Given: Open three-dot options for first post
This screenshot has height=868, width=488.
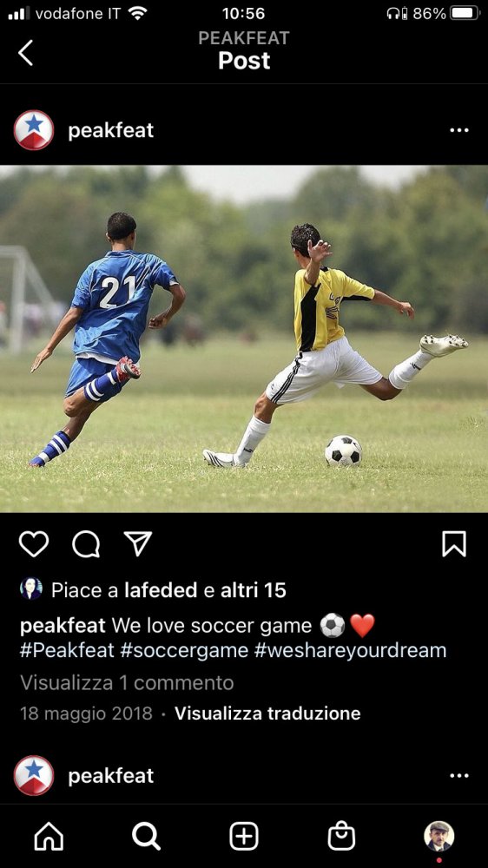Looking at the screenshot, I should (x=459, y=131).
